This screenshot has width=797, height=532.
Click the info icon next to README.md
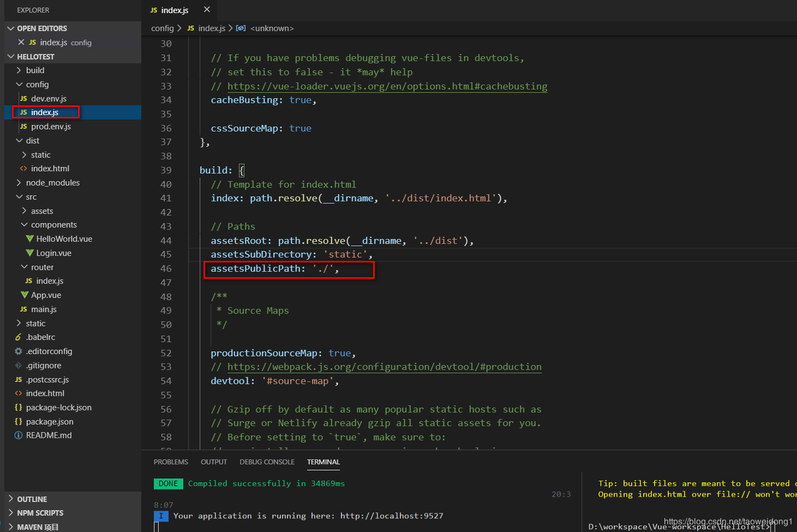coord(19,435)
